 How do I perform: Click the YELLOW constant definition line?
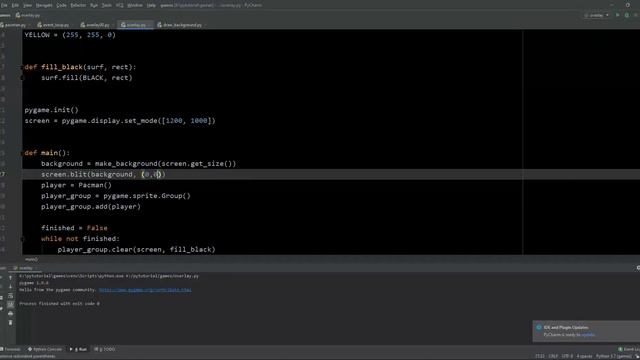coord(70,35)
